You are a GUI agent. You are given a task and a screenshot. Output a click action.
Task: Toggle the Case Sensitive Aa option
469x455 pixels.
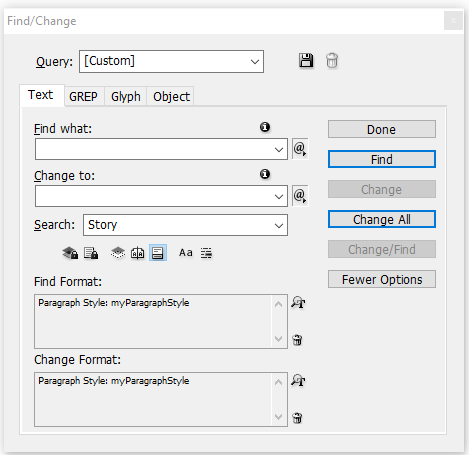click(x=186, y=253)
